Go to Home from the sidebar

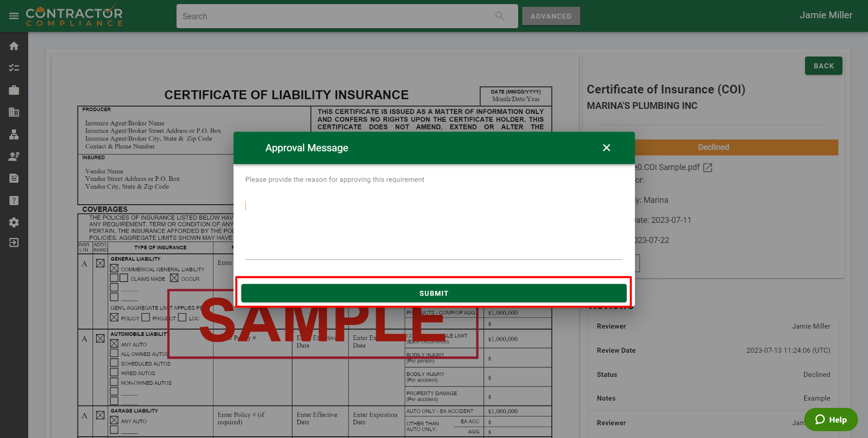pos(14,46)
